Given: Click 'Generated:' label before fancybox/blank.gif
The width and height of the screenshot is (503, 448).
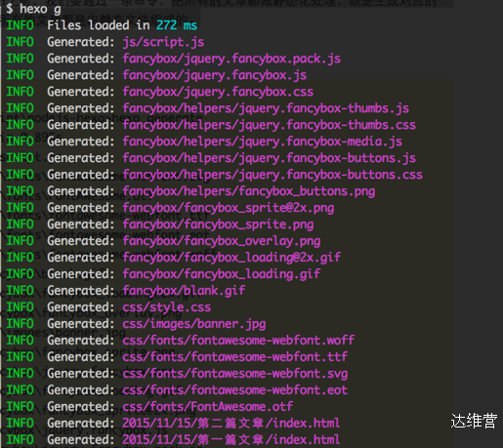Looking at the screenshot, I should click(x=81, y=291).
